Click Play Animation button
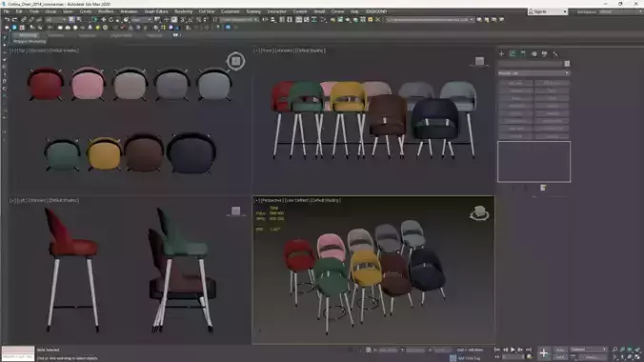The image size is (644, 362). click(513, 350)
